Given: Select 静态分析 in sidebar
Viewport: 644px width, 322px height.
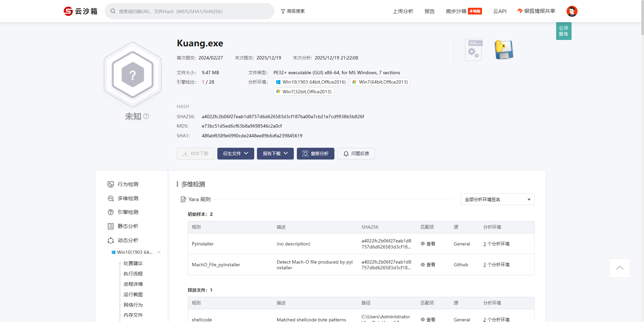Looking at the screenshot, I should point(128,226).
